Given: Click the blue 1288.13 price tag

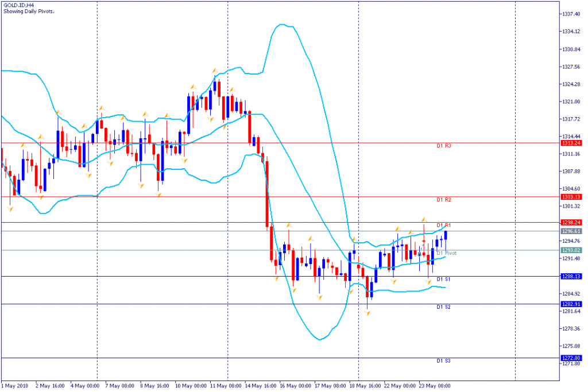Looking at the screenshot, I should 571,277.
